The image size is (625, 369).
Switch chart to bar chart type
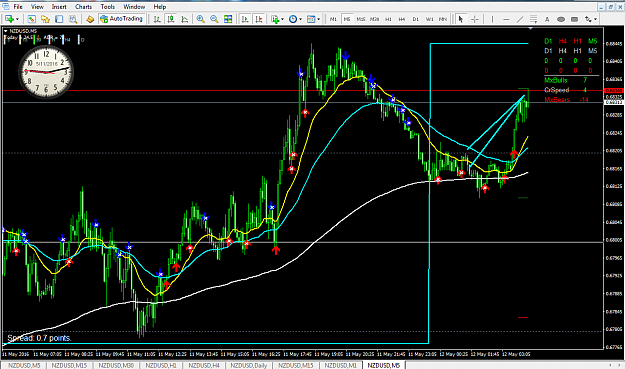tap(157, 19)
